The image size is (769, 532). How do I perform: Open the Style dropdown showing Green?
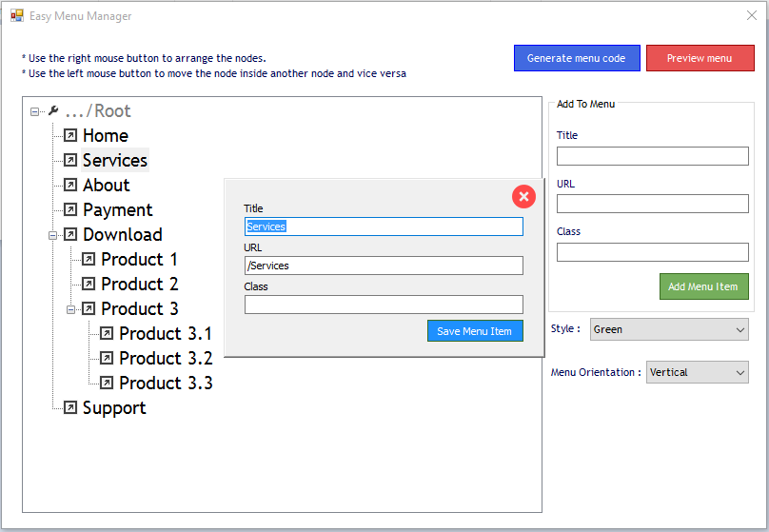tap(669, 329)
